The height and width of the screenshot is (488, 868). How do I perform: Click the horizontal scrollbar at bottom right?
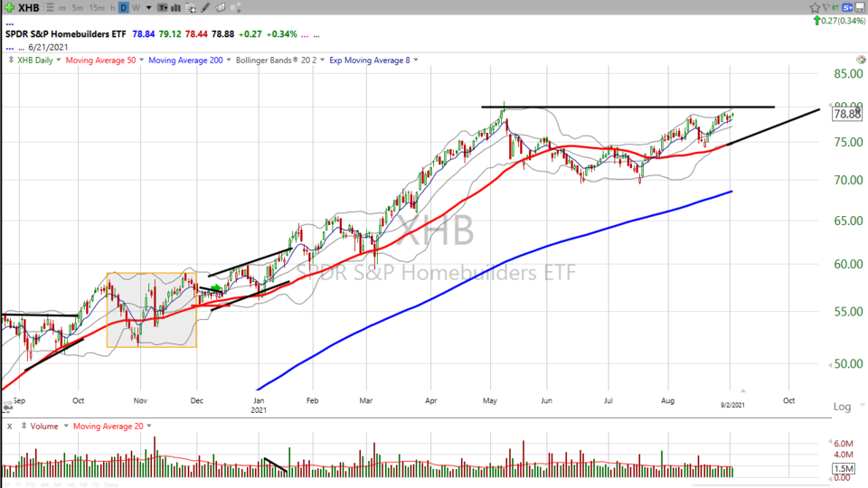[x=761, y=486]
